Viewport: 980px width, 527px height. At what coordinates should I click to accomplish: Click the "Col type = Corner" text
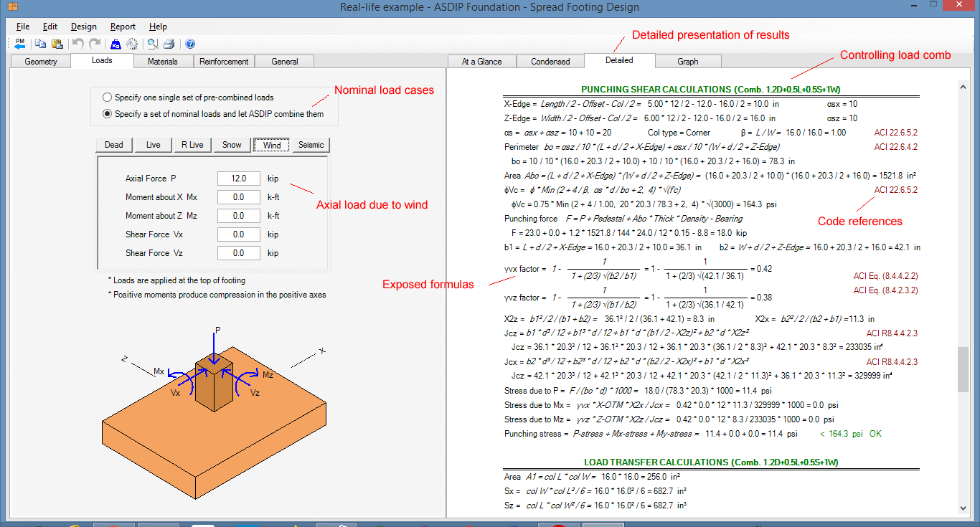click(679, 133)
